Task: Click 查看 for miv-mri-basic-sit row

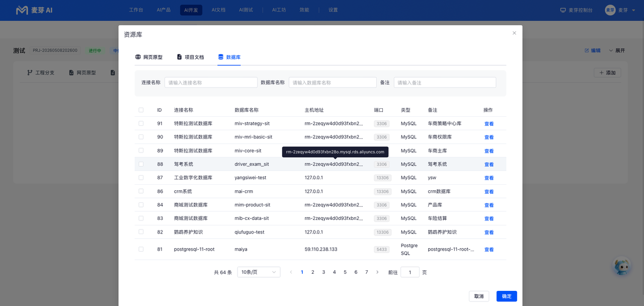Action: click(489, 137)
